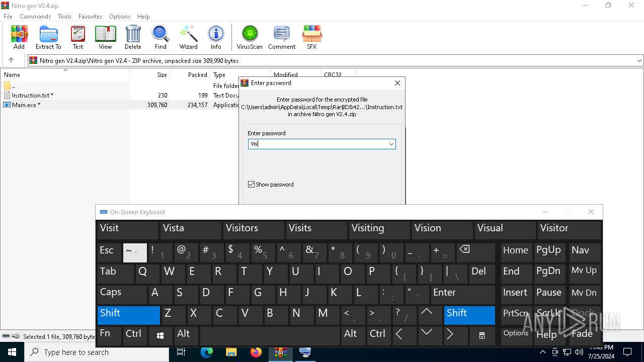Open the Comment tool
The image size is (644, 362).
coord(282,37)
